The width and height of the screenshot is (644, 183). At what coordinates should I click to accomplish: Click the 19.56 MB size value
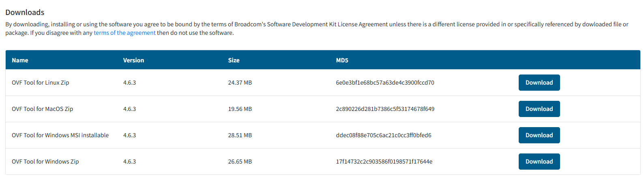(x=240, y=109)
